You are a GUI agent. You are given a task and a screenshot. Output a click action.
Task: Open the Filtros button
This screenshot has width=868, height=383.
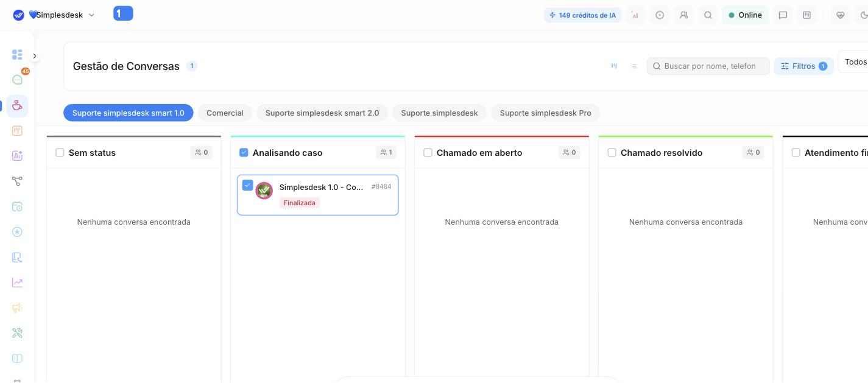click(x=803, y=66)
